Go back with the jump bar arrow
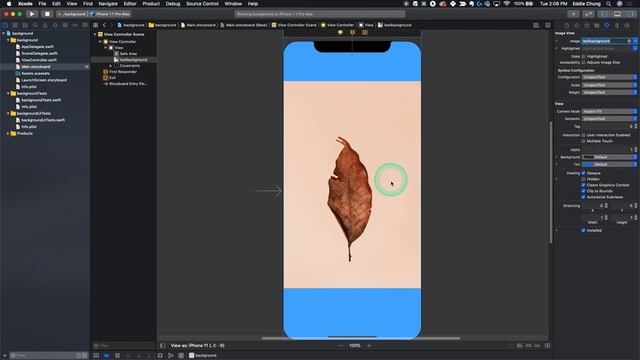640x360 pixels. (104, 25)
